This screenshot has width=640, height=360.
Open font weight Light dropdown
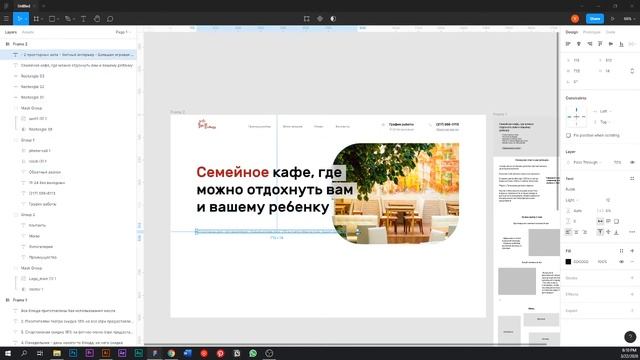pos(572,200)
